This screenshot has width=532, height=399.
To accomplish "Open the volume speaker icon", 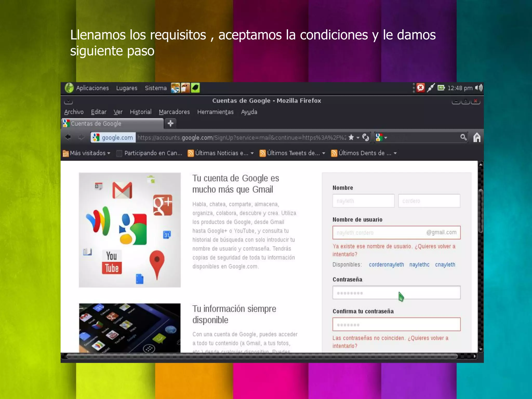I will (479, 88).
